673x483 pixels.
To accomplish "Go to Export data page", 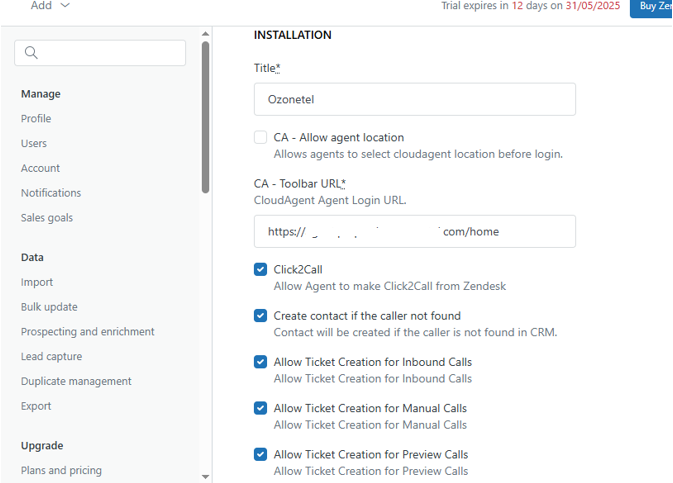I will 36,406.
